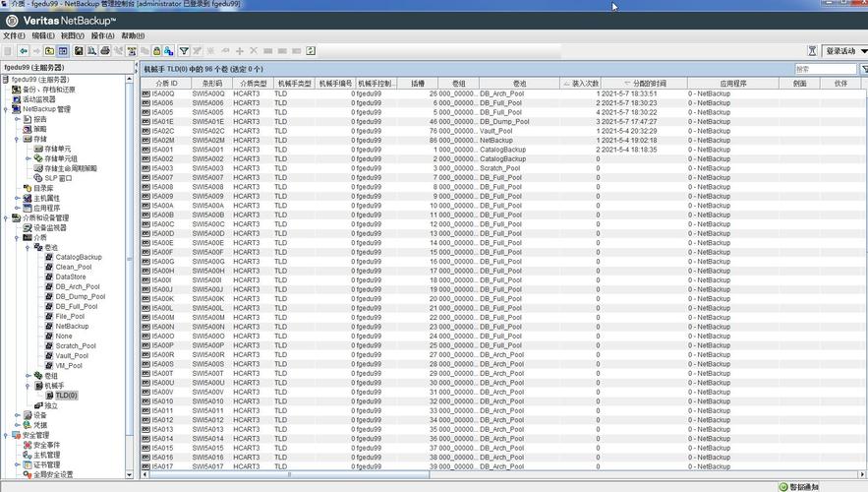The height and width of the screenshot is (492, 868).
Task: Toggle the show/hide tree toolbar icon
Action: [63, 51]
